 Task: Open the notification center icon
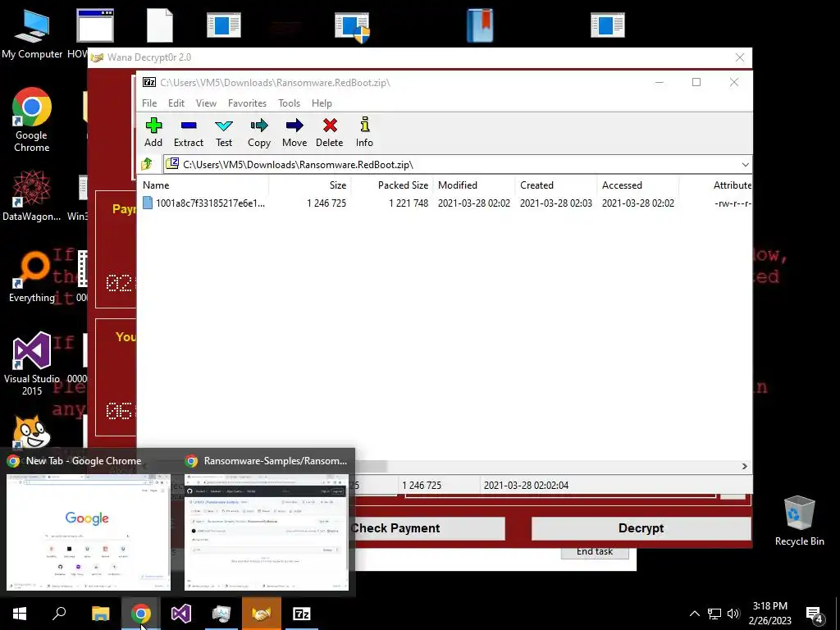pos(815,614)
